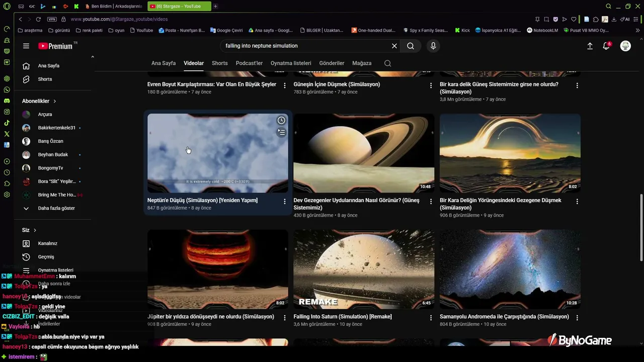This screenshot has height=362, width=644.
Task: Click the browser address bar URL
Action: tap(119, 19)
